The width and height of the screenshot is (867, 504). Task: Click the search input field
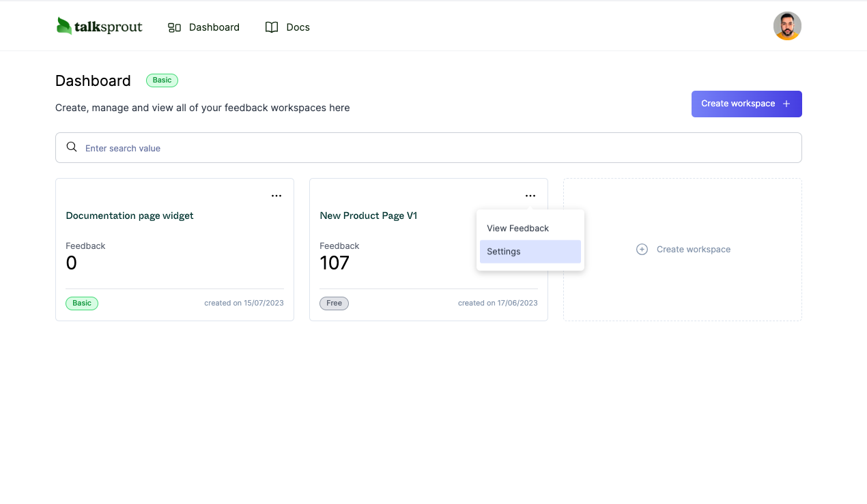tap(273, 147)
